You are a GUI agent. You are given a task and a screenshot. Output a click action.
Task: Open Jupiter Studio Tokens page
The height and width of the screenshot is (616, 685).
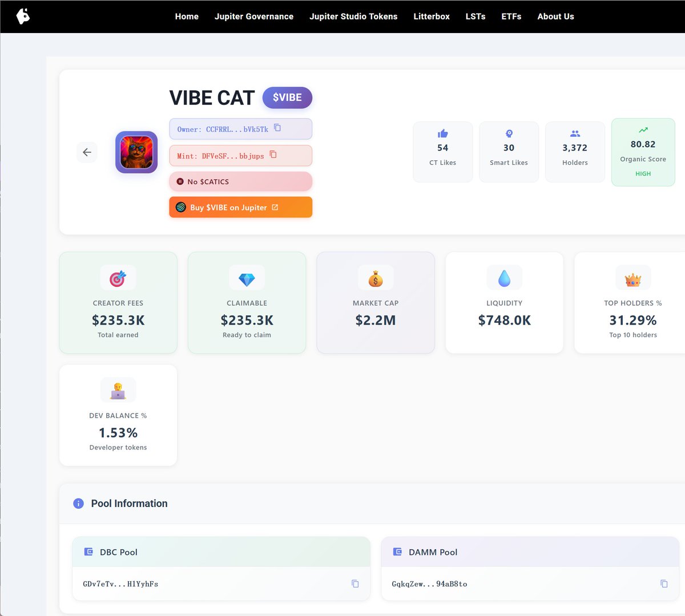pyautogui.click(x=353, y=17)
